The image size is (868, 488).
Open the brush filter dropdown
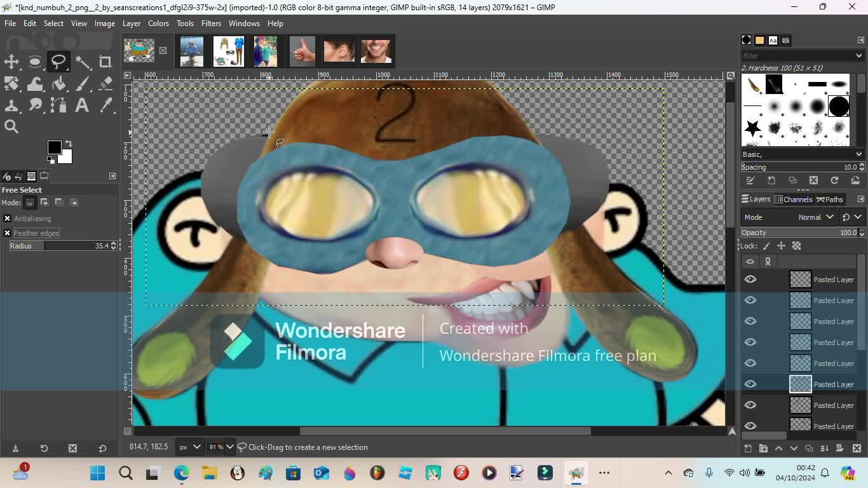click(x=859, y=55)
